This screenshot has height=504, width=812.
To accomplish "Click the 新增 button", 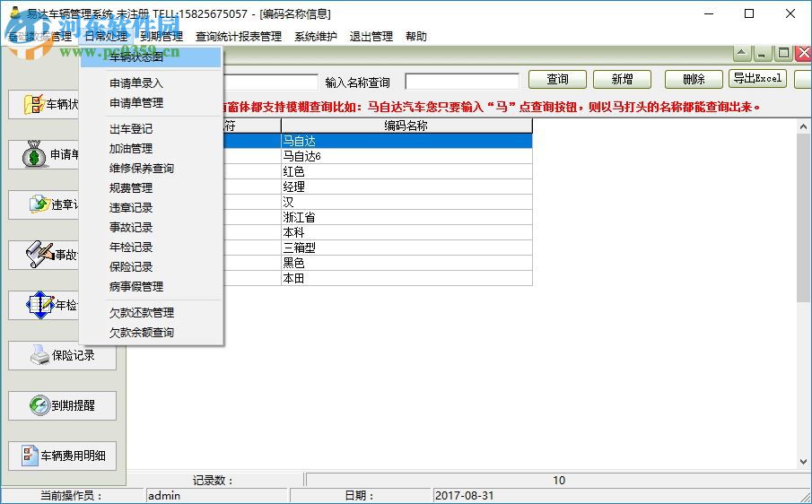I will (x=622, y=79).
